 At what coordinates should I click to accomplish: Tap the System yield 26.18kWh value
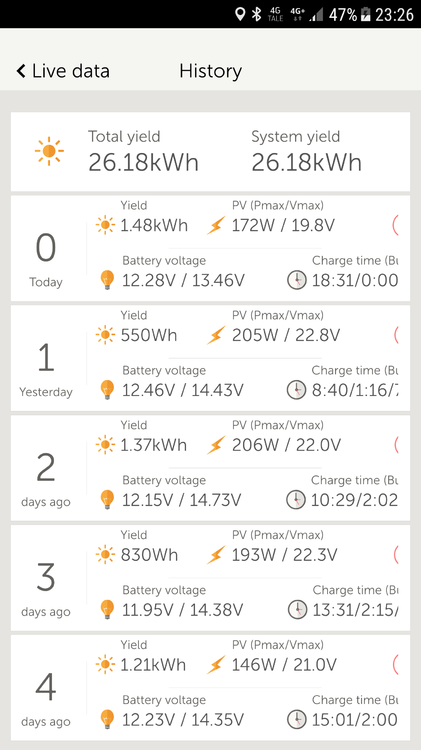(x=307, y=163)
